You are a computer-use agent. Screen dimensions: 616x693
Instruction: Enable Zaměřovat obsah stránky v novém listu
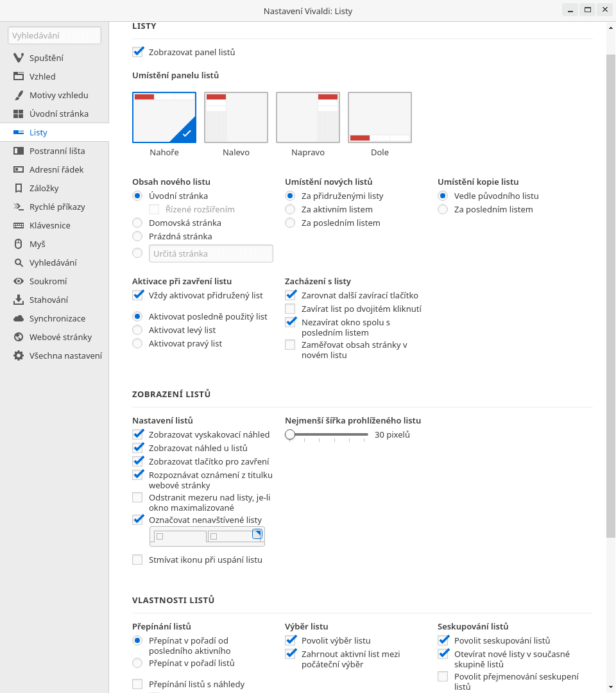(x=290, y=345)
